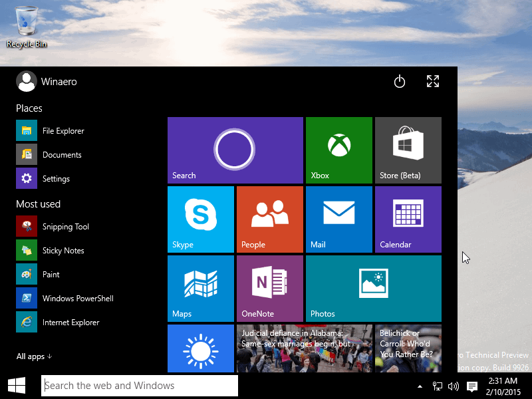
Task: Launch Internet Explorer
Action: pyautogui.click(x=58, y=322)
